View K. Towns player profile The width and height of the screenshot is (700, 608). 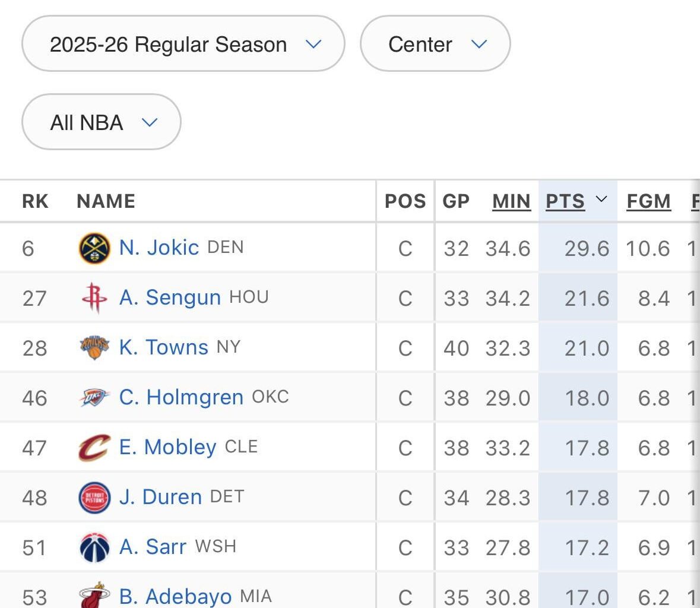pos(163,347)
